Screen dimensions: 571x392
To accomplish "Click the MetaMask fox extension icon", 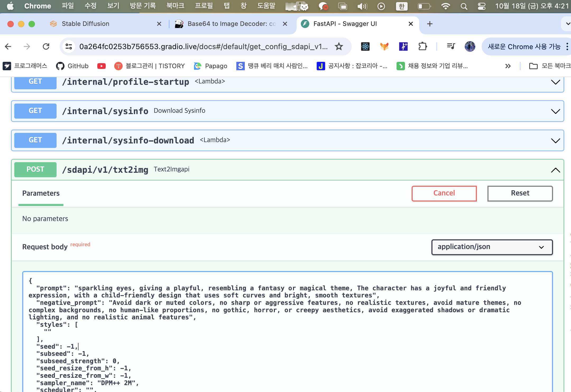I will click(x=384, y=46).
